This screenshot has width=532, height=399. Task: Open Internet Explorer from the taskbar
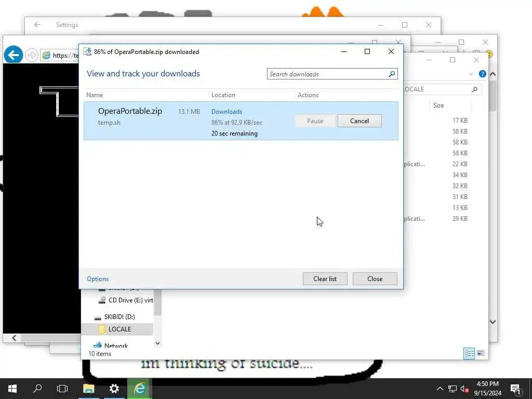[x=139, y=389]
